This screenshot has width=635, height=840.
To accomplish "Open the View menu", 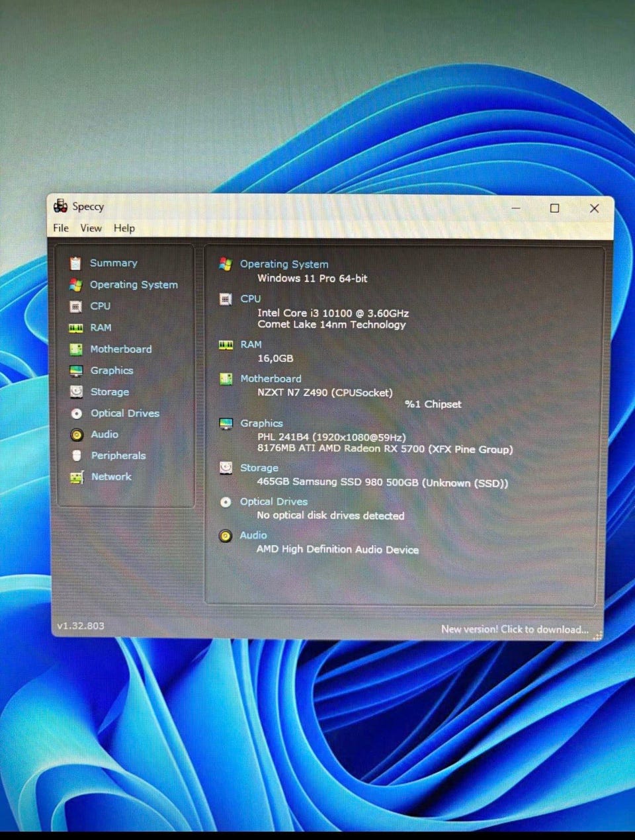I will pyautogui.click(x=91, y=228).
